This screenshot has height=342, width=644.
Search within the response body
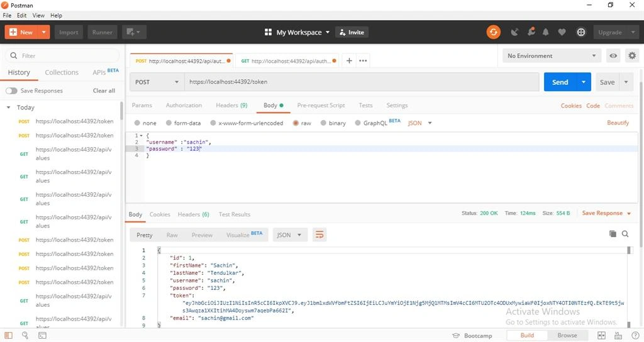pyautogui.click(x=625, y=234)
